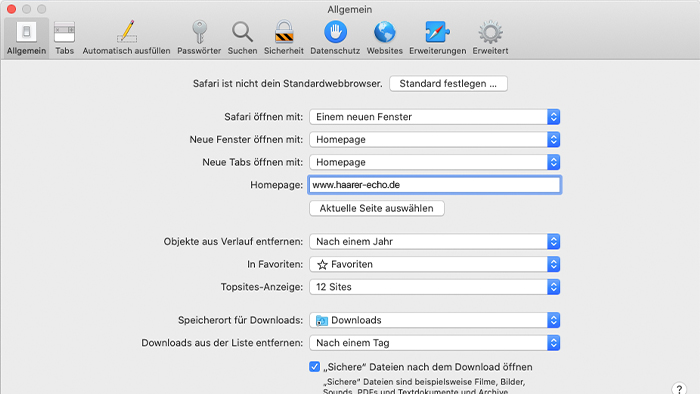Image resolution: width=700 pixels, height=394 pixels.
Task: Open the Erweitert gear icon
Action: pos(490,32)
